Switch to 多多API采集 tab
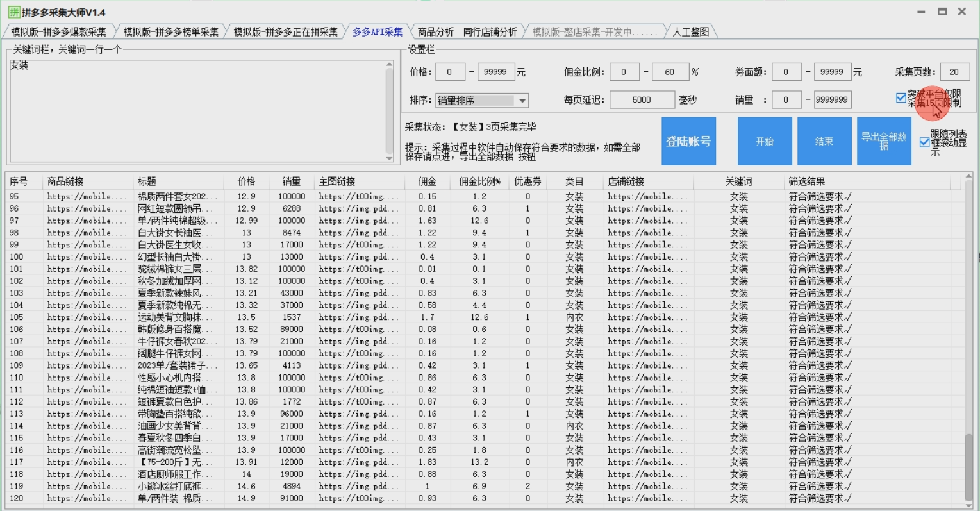Viewport: 980px width, 511px height. 378,31
